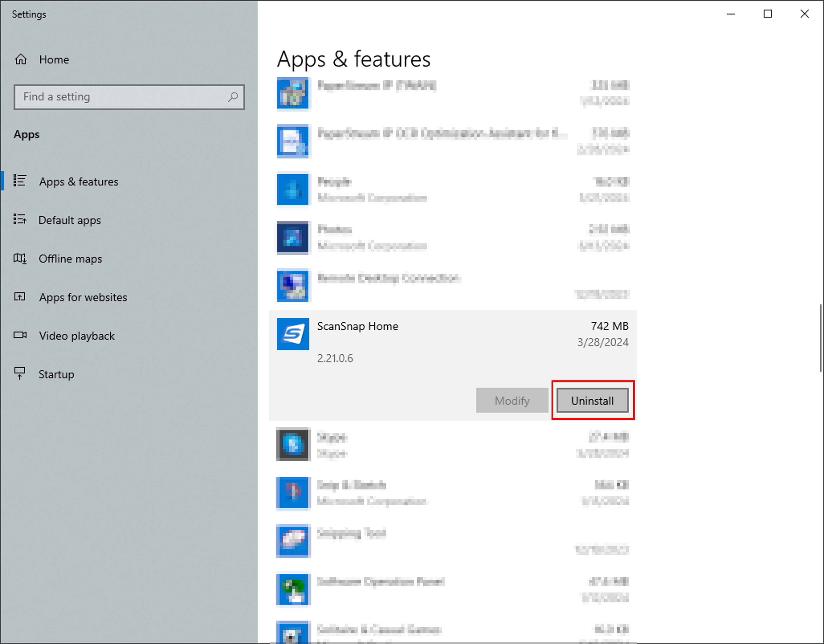Open Video playback settings
The height and width of the screenshot is (644, 824).
point(129,336)
